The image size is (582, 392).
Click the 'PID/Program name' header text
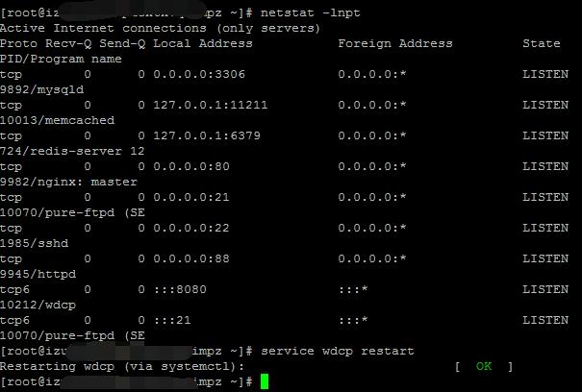[x=61, y=59]
